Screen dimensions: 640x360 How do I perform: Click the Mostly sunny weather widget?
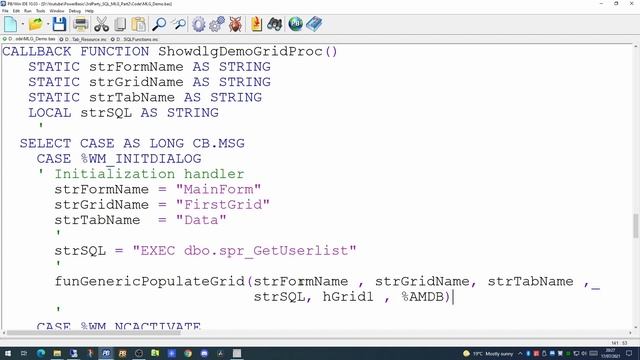(488, 353)
